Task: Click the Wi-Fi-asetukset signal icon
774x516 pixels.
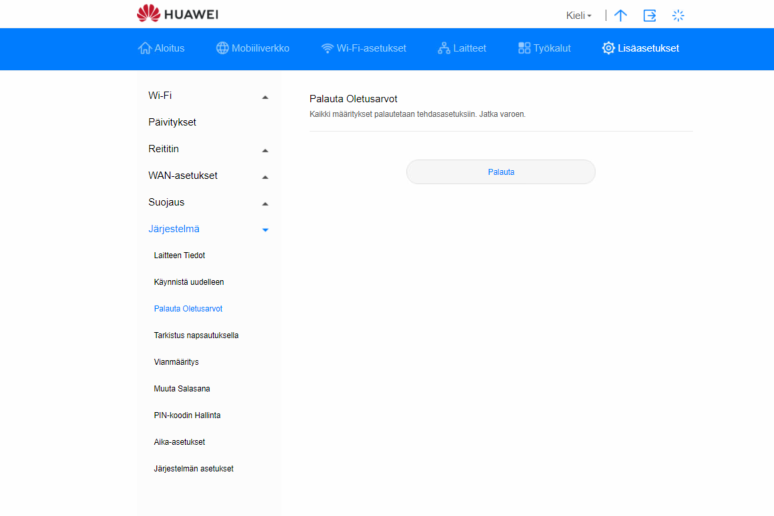Action: (x=327, y=48)
